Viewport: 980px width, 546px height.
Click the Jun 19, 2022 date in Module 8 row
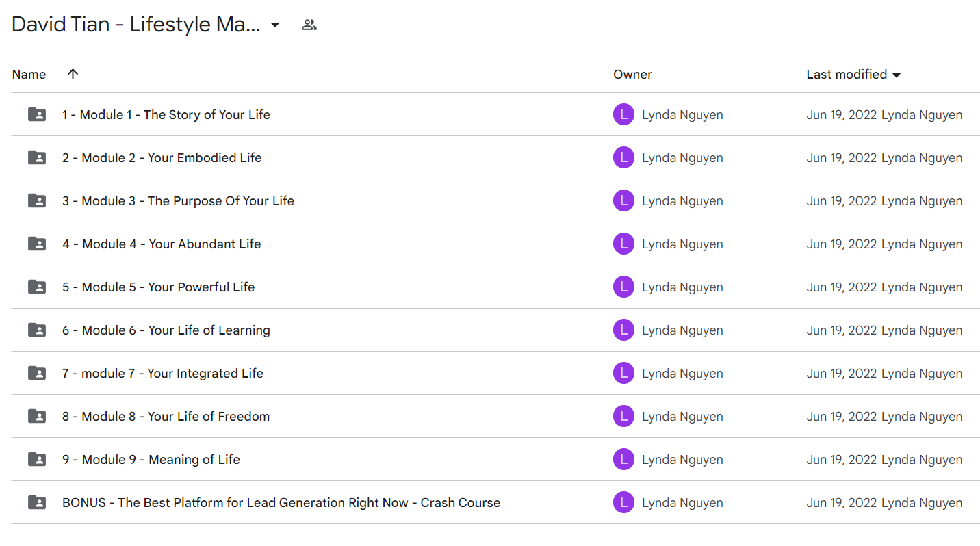842,416
